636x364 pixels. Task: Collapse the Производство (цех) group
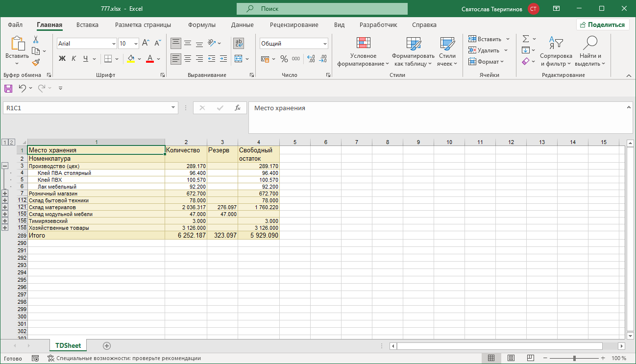coord(5,166)
